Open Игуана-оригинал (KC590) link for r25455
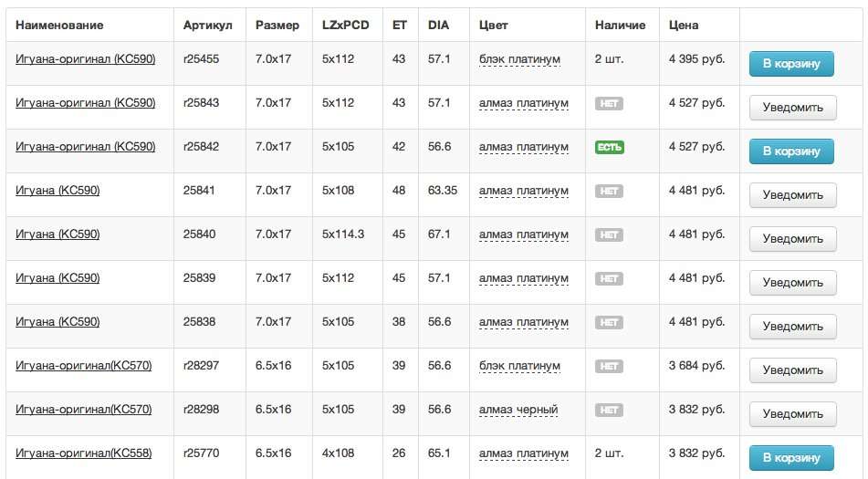 (85, 58)
